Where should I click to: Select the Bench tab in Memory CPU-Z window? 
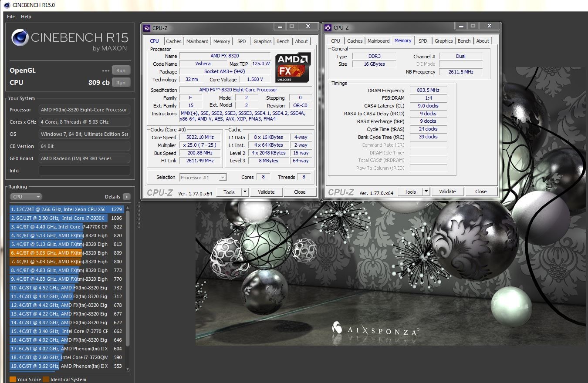click(x=464, y=41)
